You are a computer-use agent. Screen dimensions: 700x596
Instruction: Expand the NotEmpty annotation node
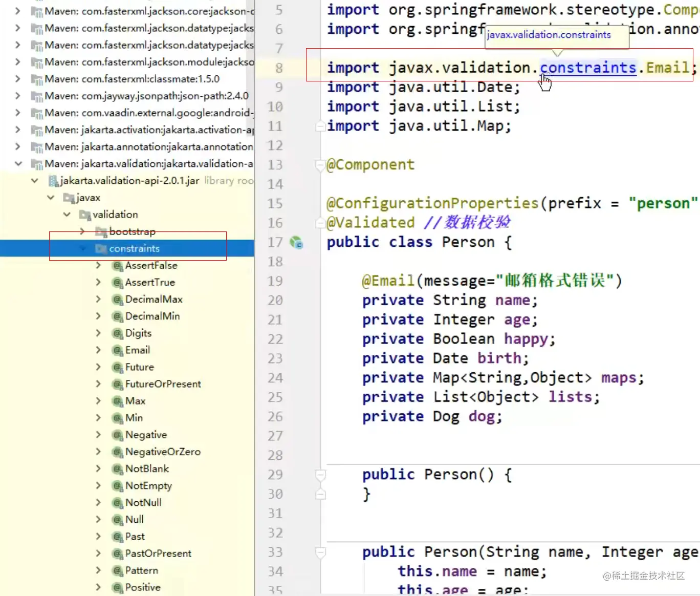coord(99,485)
